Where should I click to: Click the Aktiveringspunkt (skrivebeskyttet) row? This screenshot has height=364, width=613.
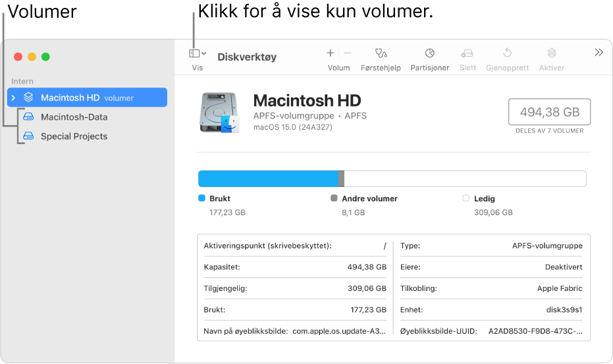tap(295, 246)
